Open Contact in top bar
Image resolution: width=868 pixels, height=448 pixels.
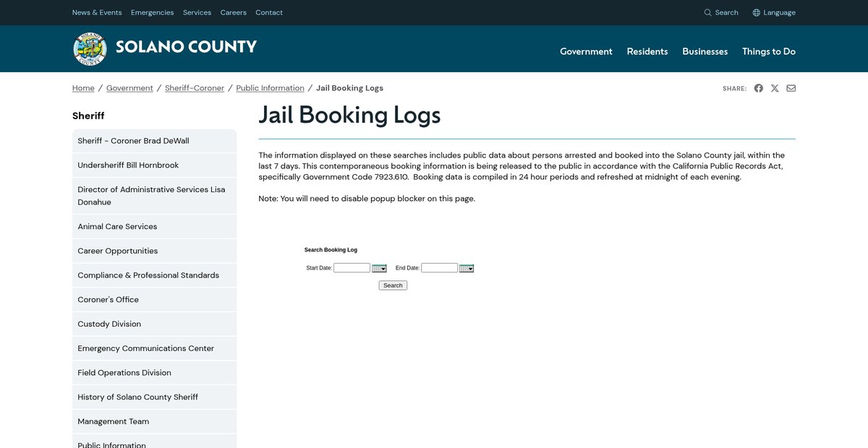[x=269, y=12]
